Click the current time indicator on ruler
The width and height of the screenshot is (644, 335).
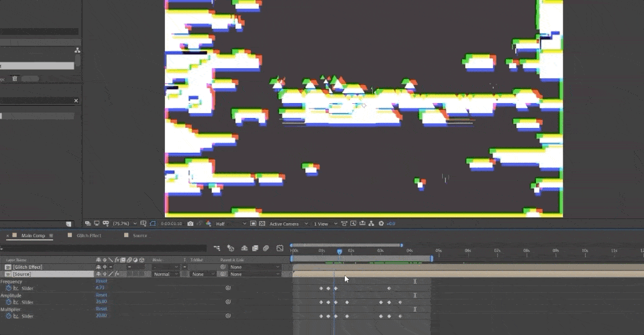pyautogui.click(x=339, y=251)
